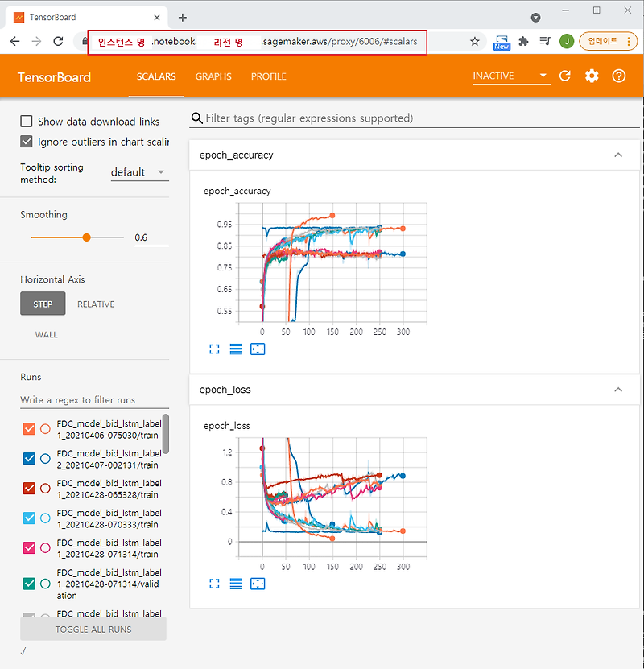This screenshot has width=644, height=669.
Task: Switch to the GRAPHS tab
Action: click(x=213, y=76)
